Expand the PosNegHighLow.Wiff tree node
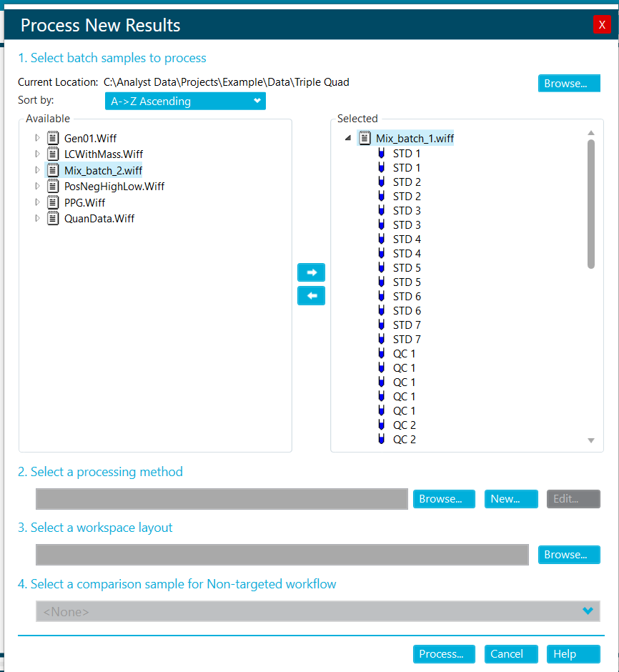Screen dimensions: 619x672 point(37,186)
